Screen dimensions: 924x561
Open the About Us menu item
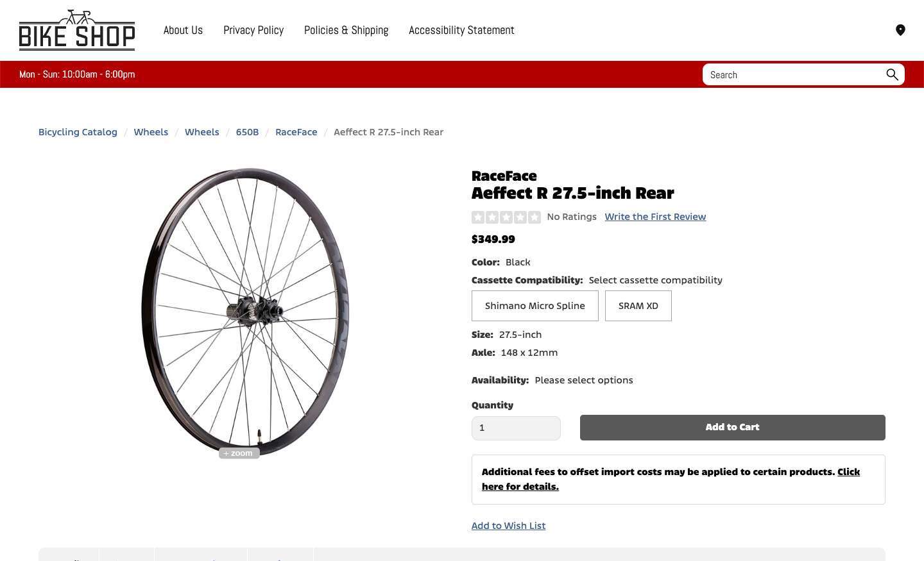183,30
